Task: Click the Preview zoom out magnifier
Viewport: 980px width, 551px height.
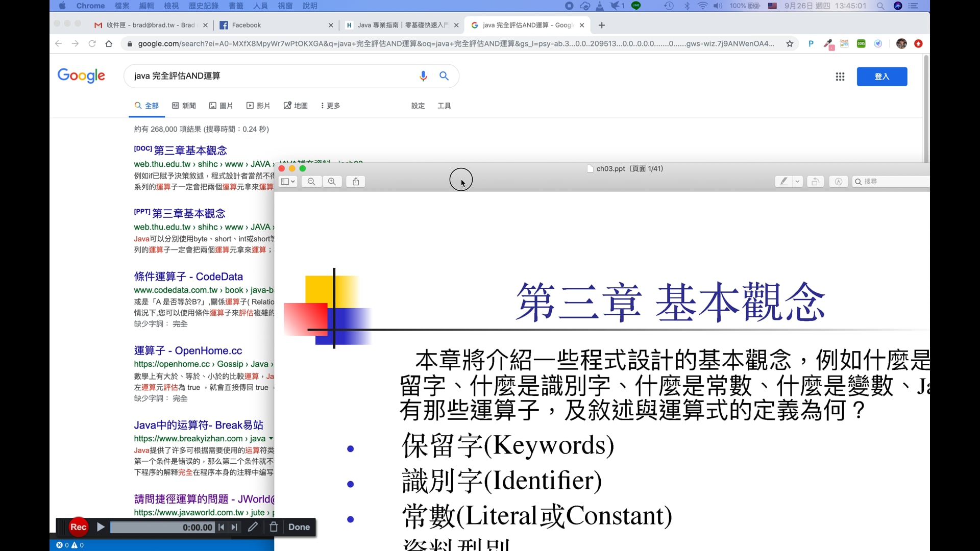Action: click(311, 182)
